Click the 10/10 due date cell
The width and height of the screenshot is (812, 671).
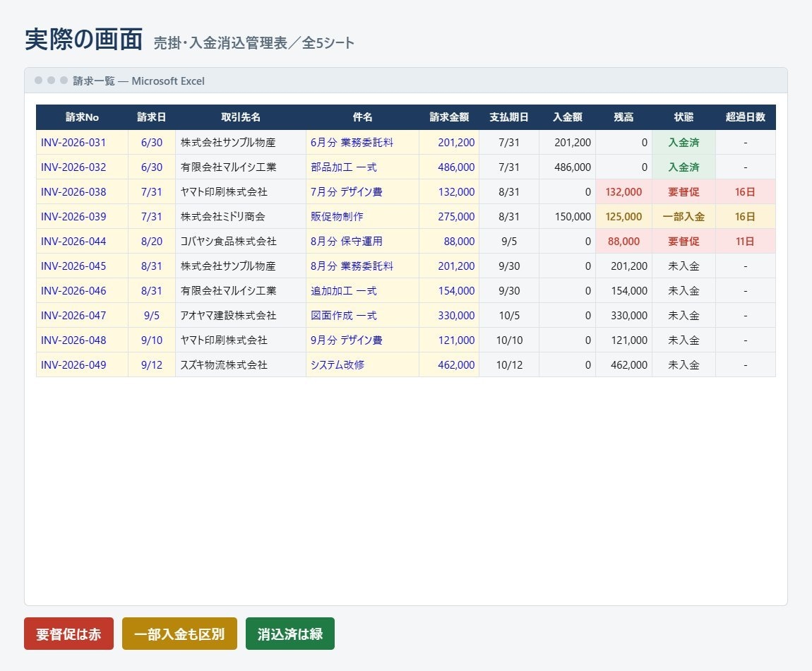pos(509,340)
